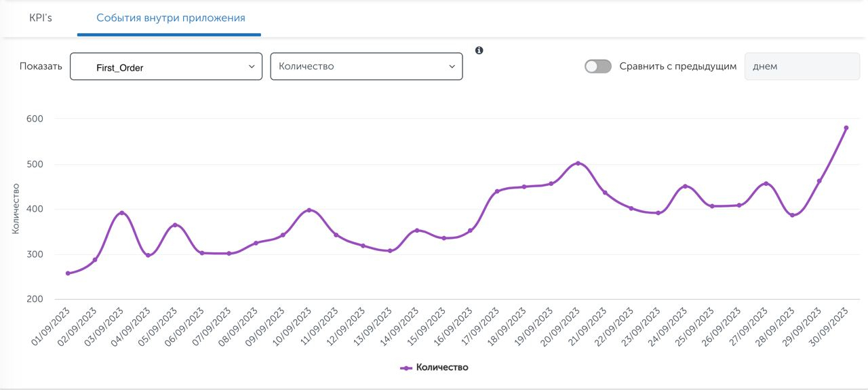Switch to the KPI's tab
868x390 pixels.
41,18
